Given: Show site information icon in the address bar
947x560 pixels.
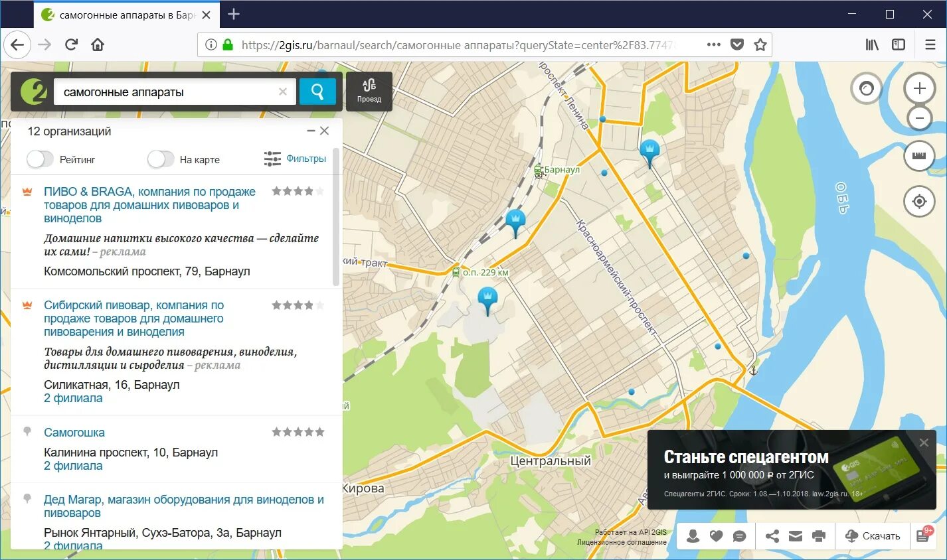Looking at the screenshot, I should 211,44.
